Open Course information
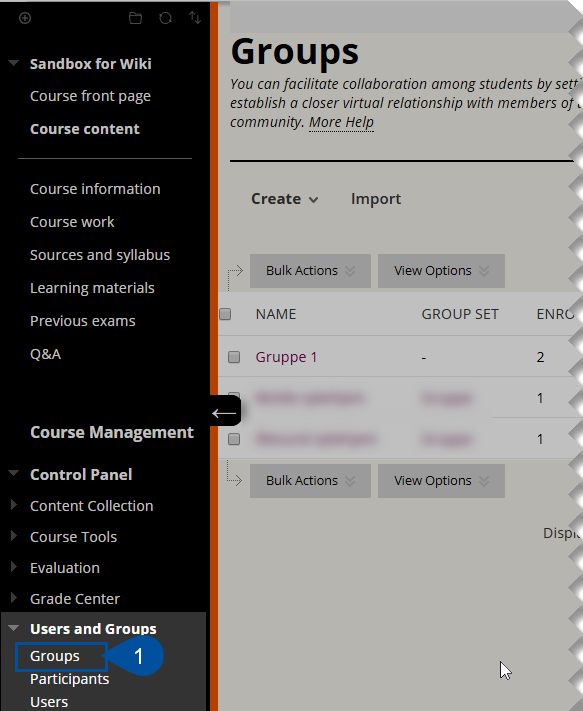Viewport: 583px width, 711px height. [x=95, y=189]
